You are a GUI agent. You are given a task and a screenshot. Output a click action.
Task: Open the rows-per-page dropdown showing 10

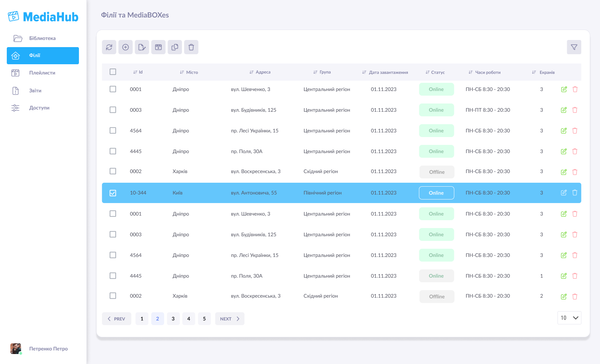(x=569, y=318)
